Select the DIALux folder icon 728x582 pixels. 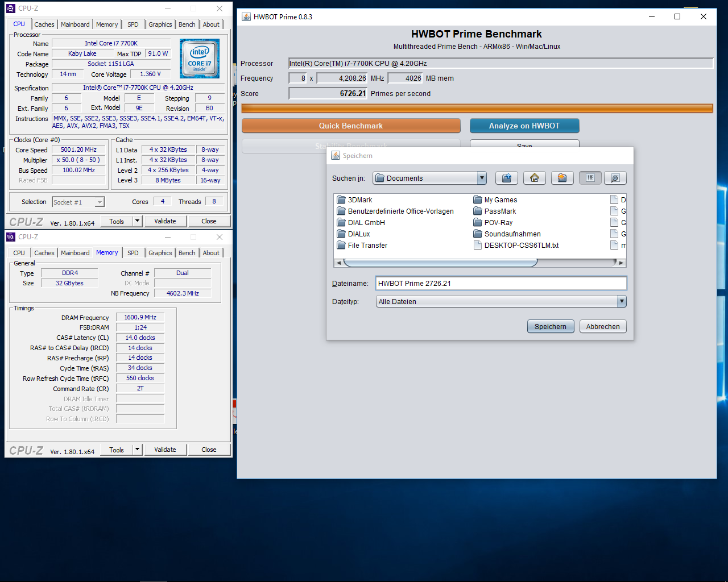click(341, 234)
